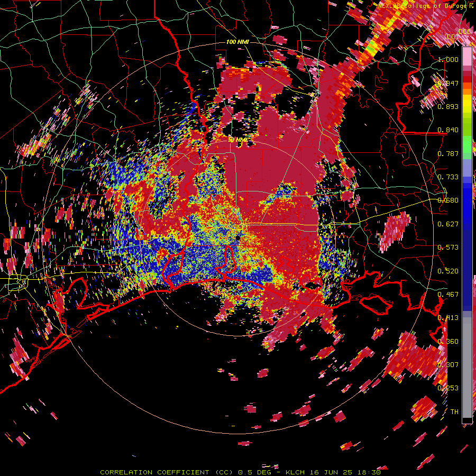Click the 0.893 color scale value
The height and width of the screenshot is (476, 476).
[448, 106]
